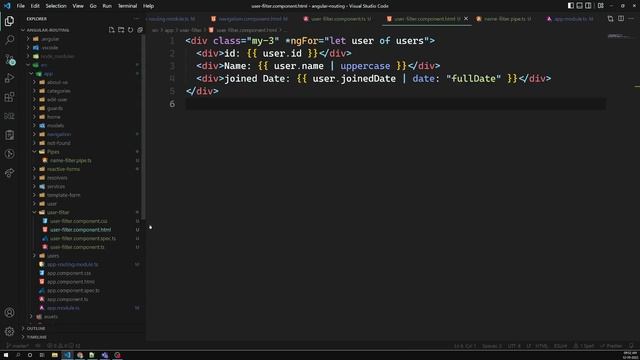Open user-filter.component.spec.ts file
The width and height of the screenshot is (640, 360).
coord(82,238)
